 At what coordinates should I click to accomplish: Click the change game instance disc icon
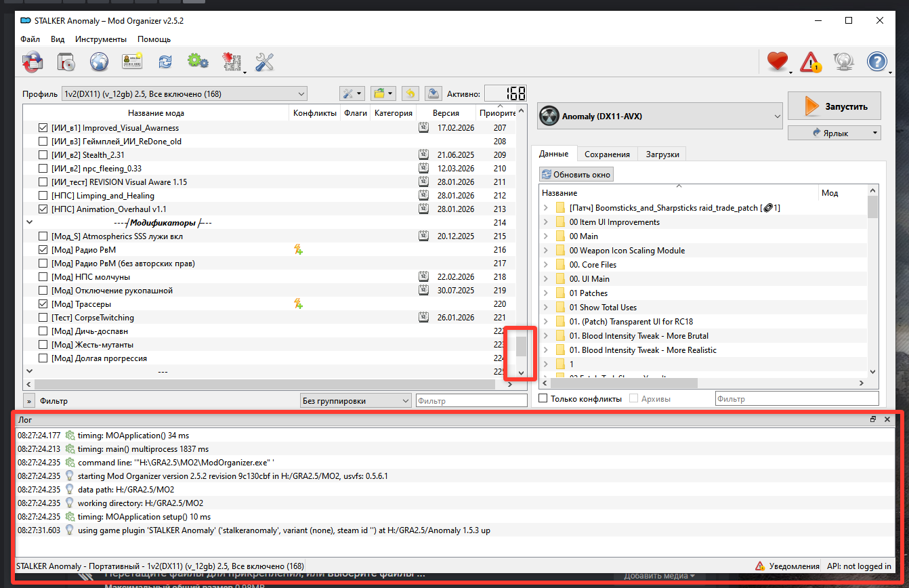66,62
